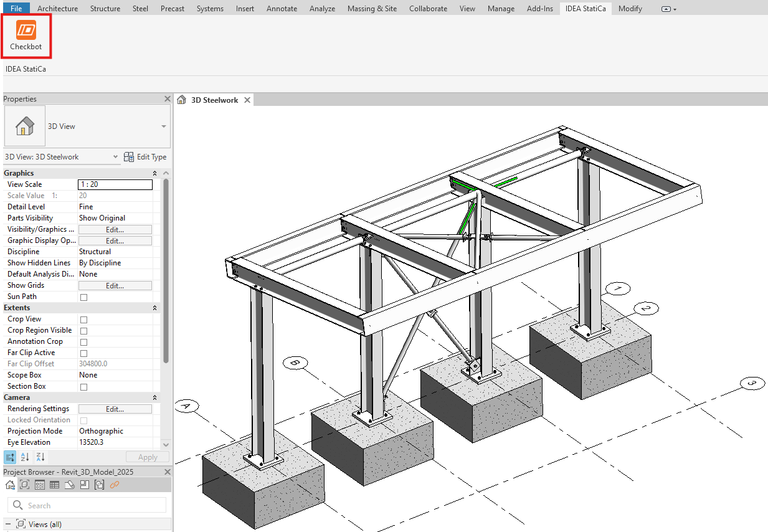
Task: Collapse the Extents property group
Action: pos(154,308)
